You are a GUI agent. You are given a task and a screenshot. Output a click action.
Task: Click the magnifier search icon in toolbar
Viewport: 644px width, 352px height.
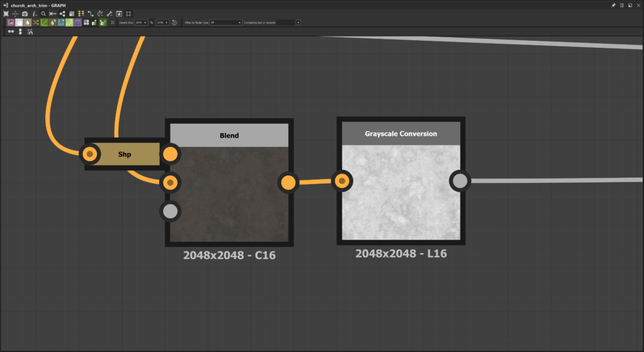coord(43,13)
